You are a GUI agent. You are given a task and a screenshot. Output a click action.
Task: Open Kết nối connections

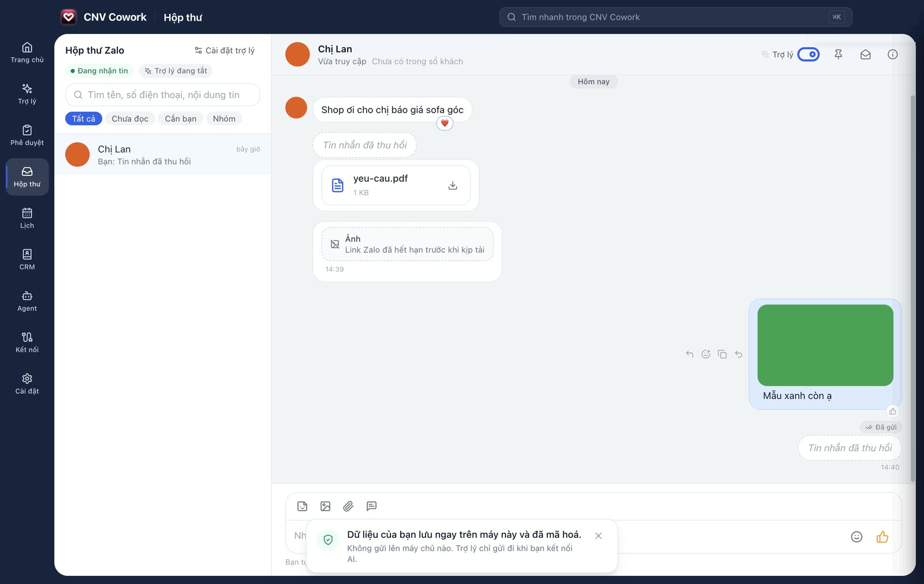coord(27,343)
